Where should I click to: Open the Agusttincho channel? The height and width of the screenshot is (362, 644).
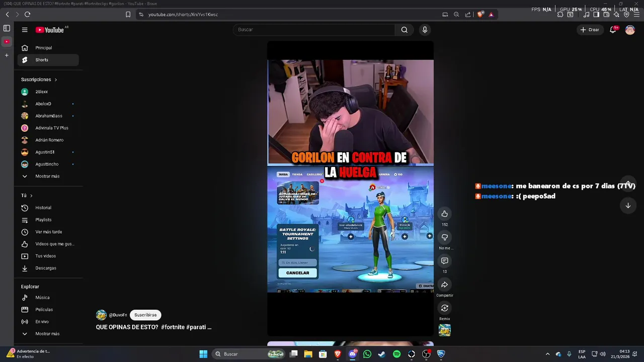pyautogui.click(x=48, y=164)
